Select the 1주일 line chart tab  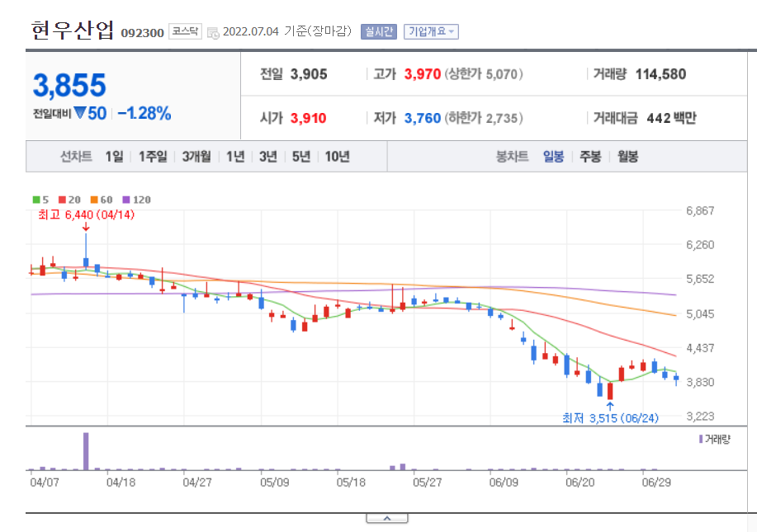pos(153,157)
